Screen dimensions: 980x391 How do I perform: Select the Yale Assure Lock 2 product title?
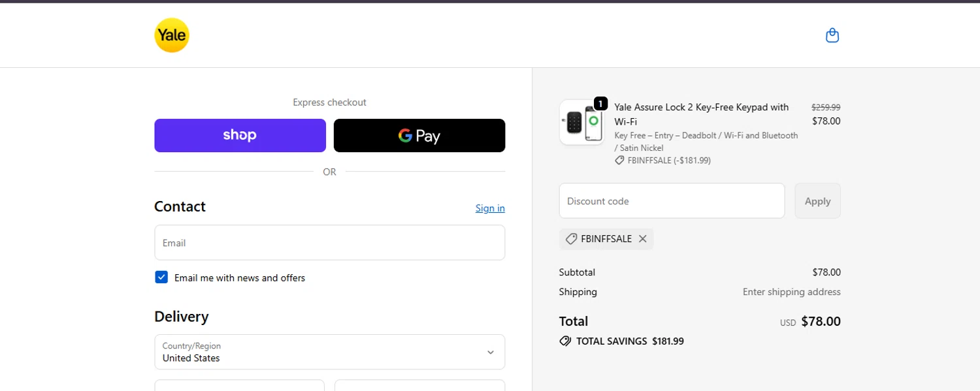coord(702,114)
